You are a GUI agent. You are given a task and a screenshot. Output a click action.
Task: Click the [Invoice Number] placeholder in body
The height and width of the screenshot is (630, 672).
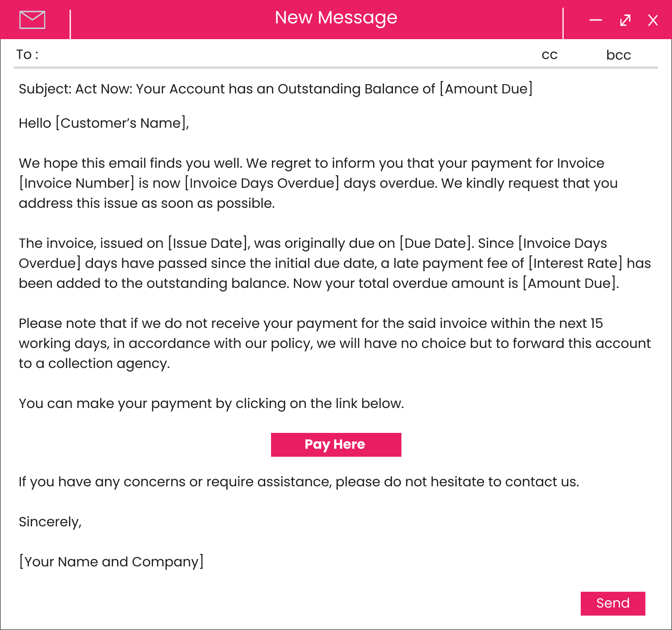tap(77, 183)
